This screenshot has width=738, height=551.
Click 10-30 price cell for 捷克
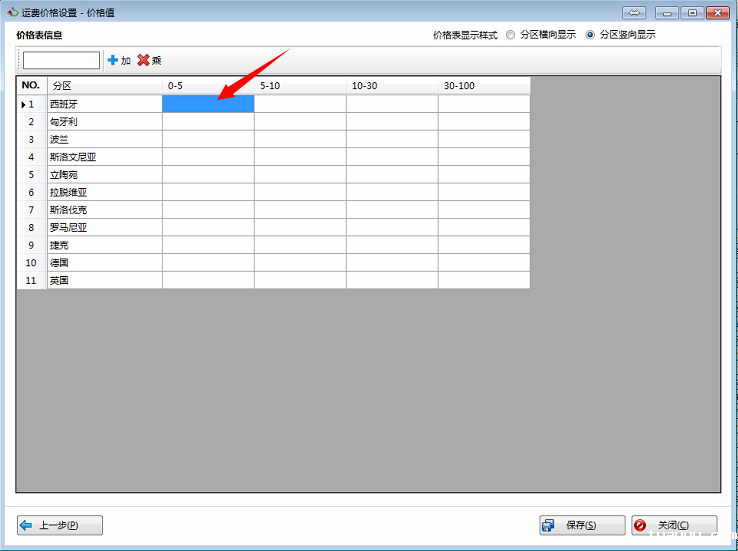click(x=392, y=245)
